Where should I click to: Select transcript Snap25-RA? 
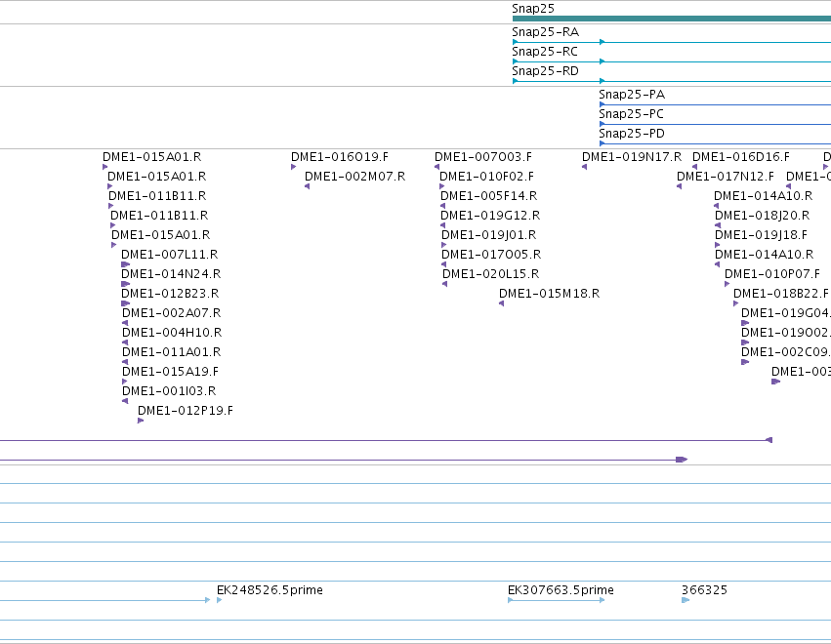point(545,32)
